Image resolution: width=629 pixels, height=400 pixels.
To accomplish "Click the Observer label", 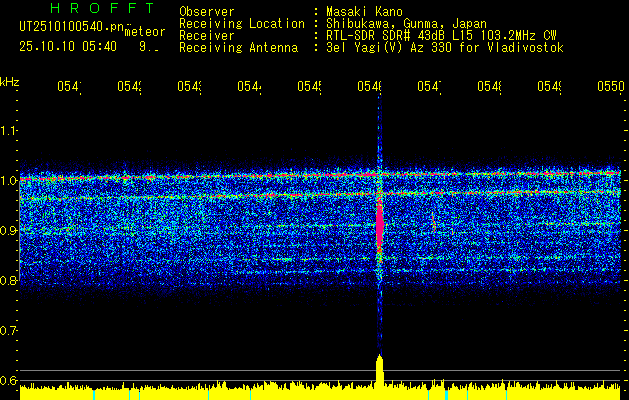I will (207, 11).
